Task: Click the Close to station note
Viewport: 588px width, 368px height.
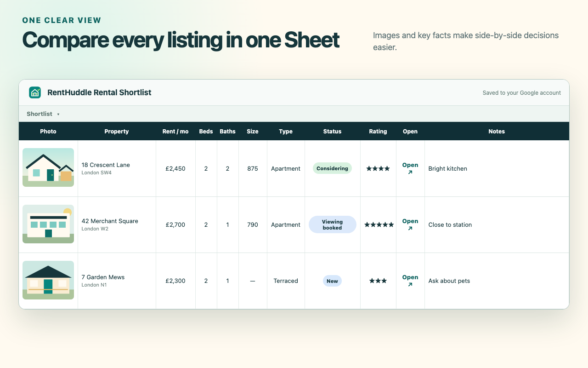Action: point(450,225)
